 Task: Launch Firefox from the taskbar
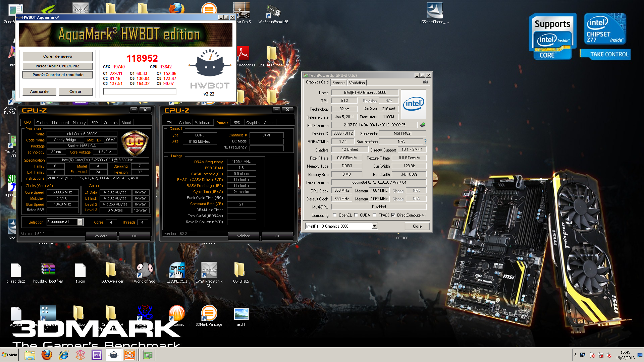tap(47, 355)
